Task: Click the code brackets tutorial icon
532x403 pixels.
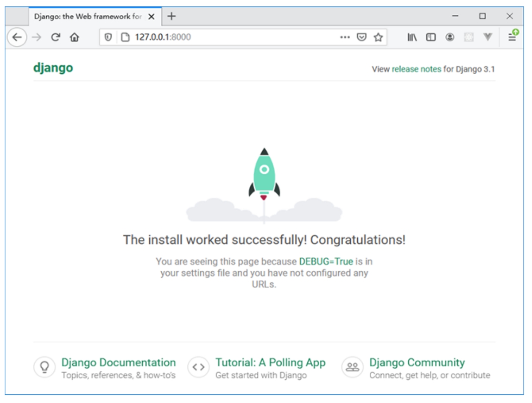Action: click(198, 367)
